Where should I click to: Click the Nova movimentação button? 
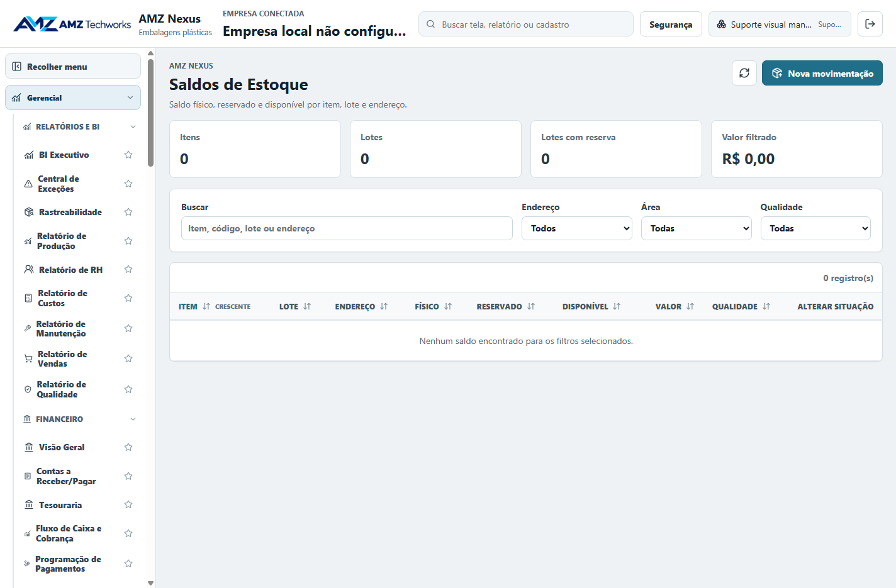tap(822, 73)
